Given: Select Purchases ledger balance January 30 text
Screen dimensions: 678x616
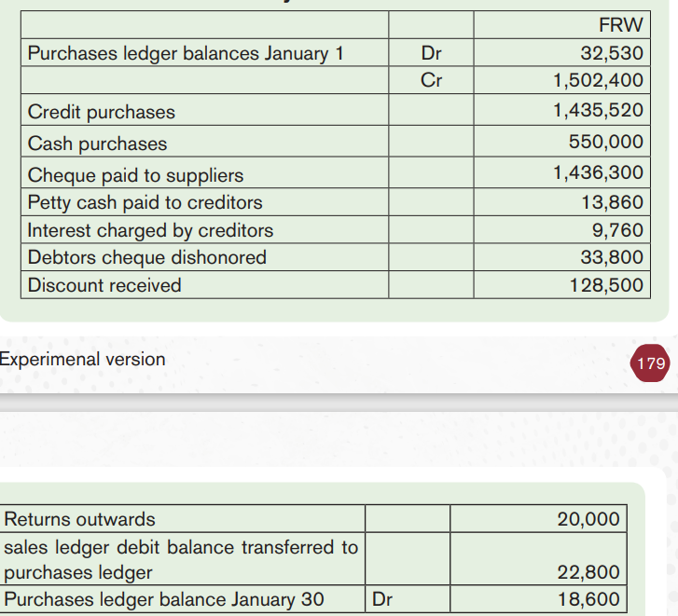Looking at the screenshot, I should tap(164, 599).
